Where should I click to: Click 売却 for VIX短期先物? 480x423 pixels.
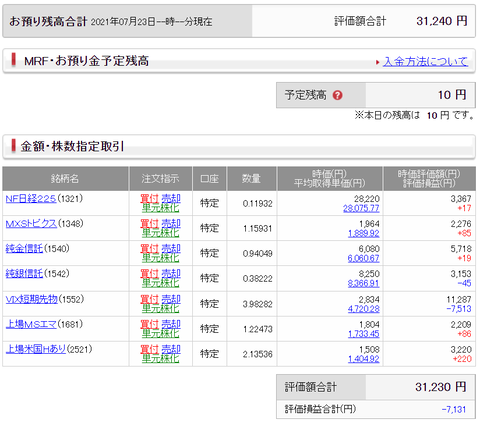(171, 299)
